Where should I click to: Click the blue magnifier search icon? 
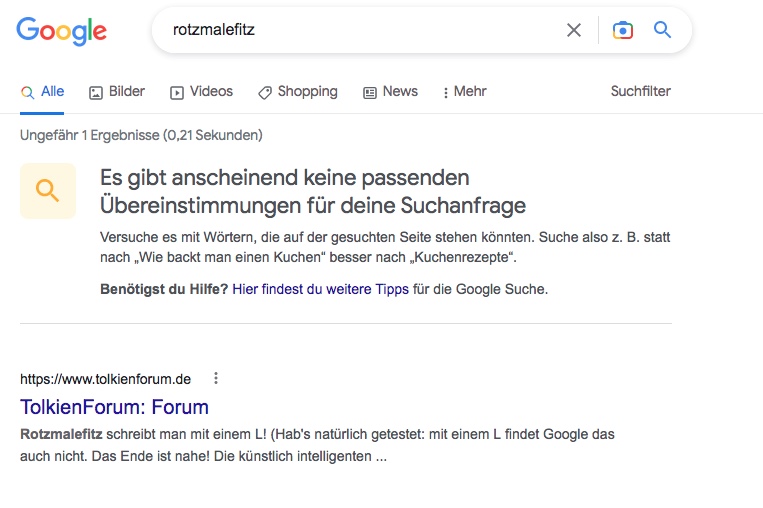[662, 30]
